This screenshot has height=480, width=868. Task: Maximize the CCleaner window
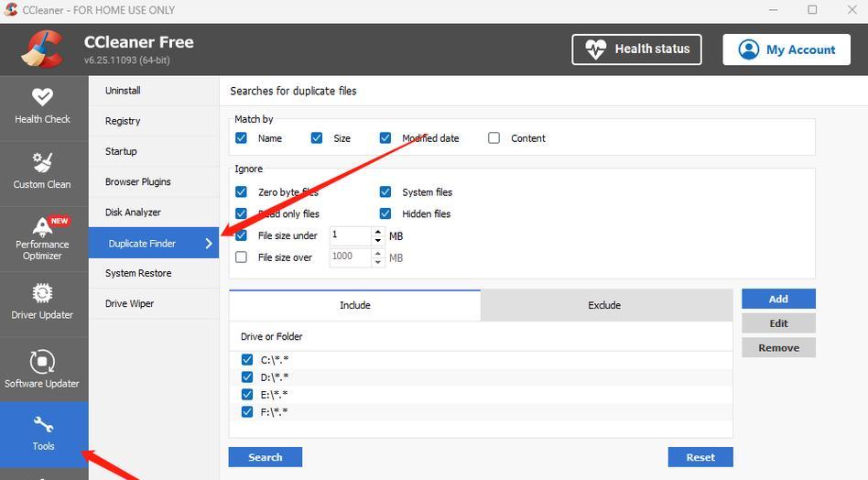pyautogui.click(x=812, y=10)
